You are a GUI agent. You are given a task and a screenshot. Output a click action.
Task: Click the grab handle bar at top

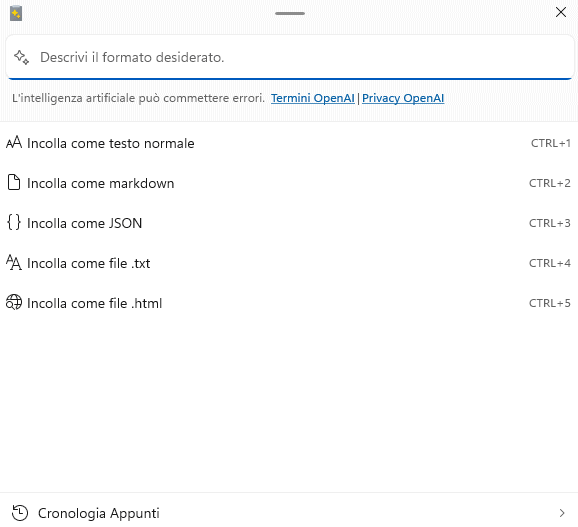pyautogui.click(x=290, y=14)
